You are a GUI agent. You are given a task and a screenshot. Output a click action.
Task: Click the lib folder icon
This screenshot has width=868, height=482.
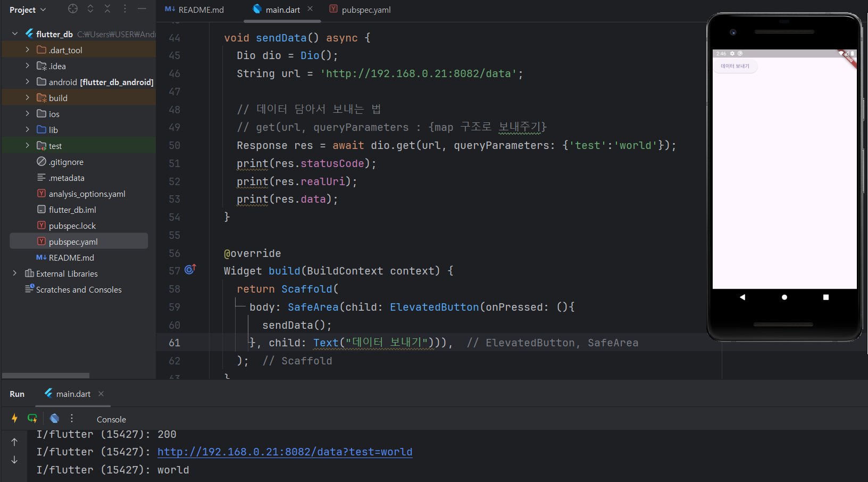41,130
